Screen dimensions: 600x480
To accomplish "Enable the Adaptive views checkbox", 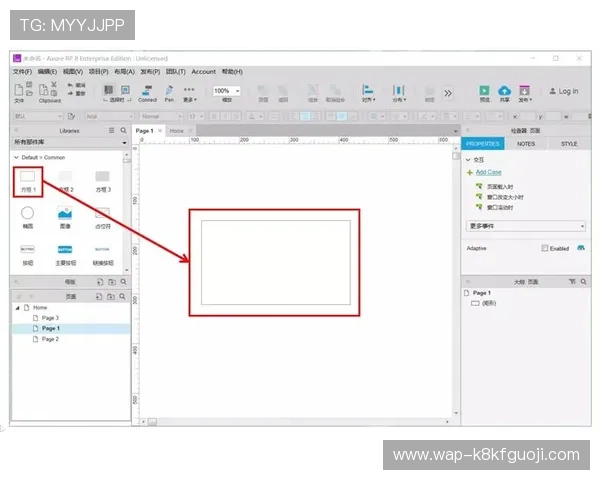I will [x=545, y=248].
